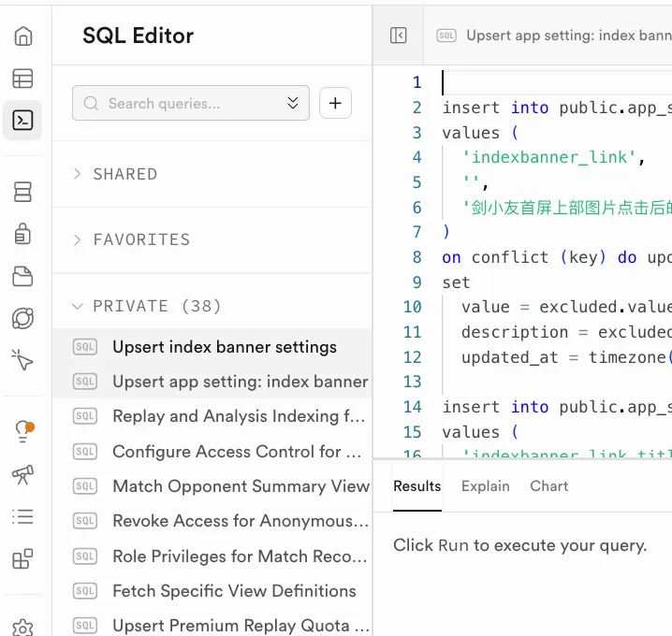Switch to the Explain tab

click(x=485, y=486)
